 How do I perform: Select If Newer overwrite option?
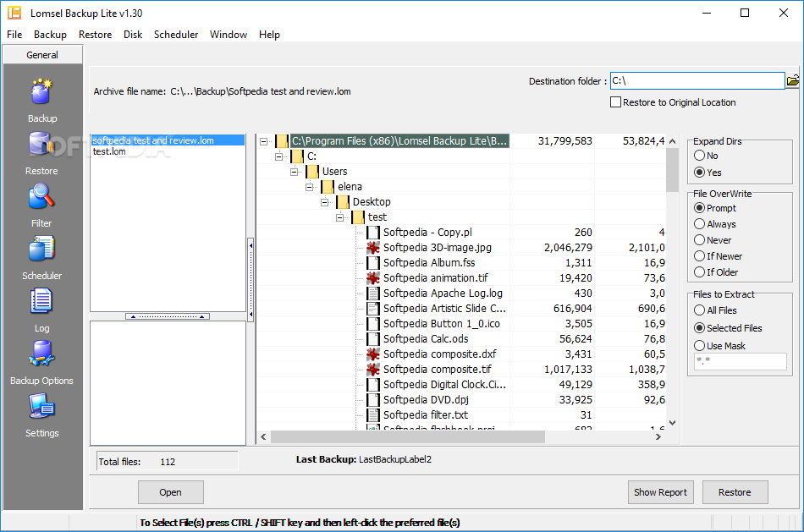(699, 255)
